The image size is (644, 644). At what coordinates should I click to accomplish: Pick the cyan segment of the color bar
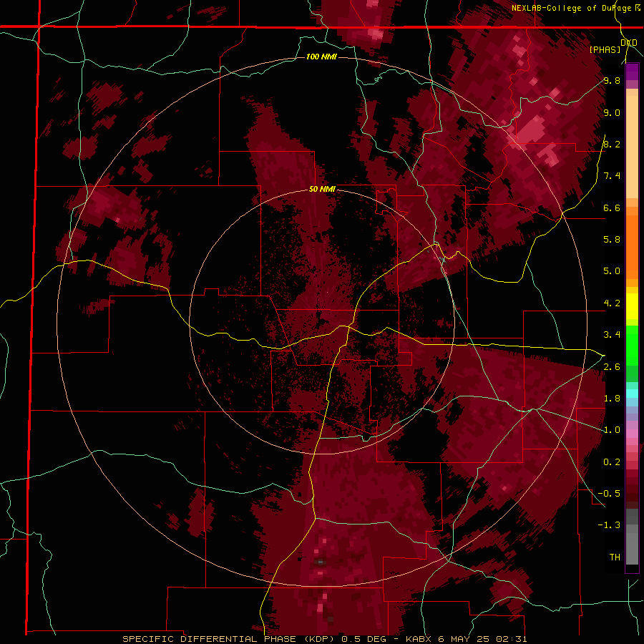pyautogui.click(x=632, y=394)
